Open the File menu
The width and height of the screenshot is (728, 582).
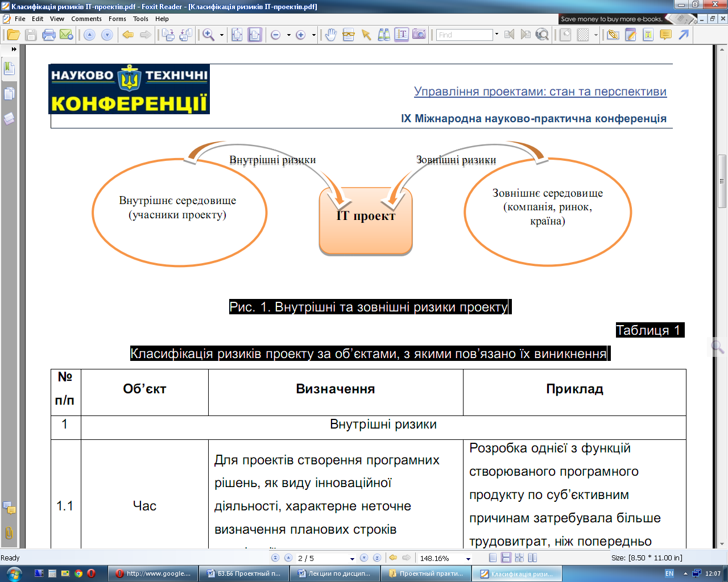point(20,19)
